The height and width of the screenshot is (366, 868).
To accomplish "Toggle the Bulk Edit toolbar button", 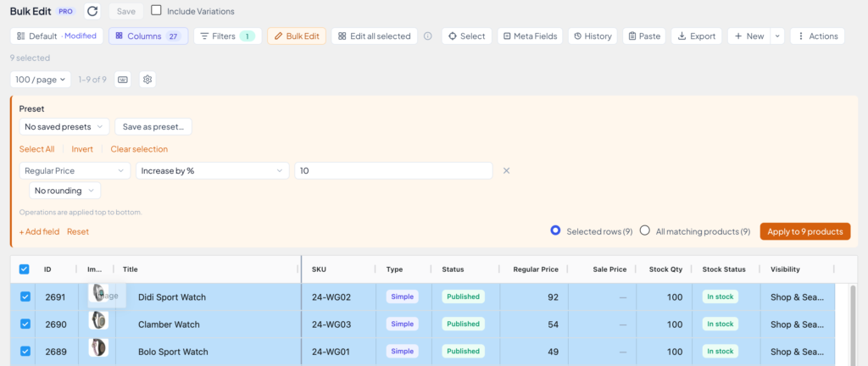I will 297,36.
